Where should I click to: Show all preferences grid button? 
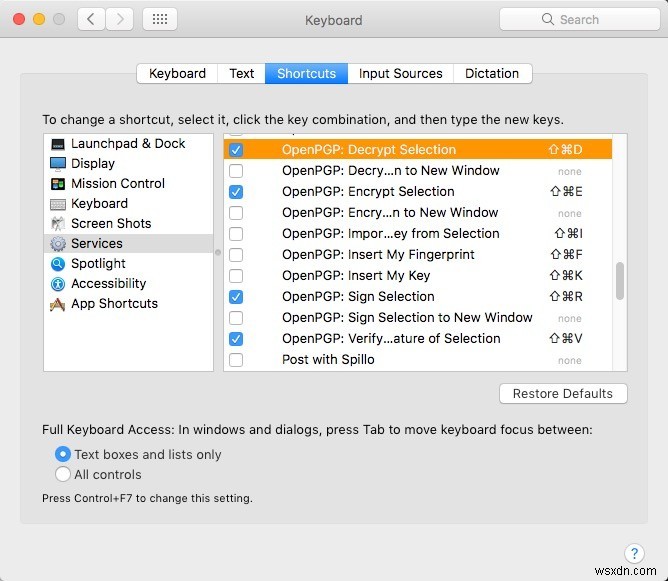(160, 19)
